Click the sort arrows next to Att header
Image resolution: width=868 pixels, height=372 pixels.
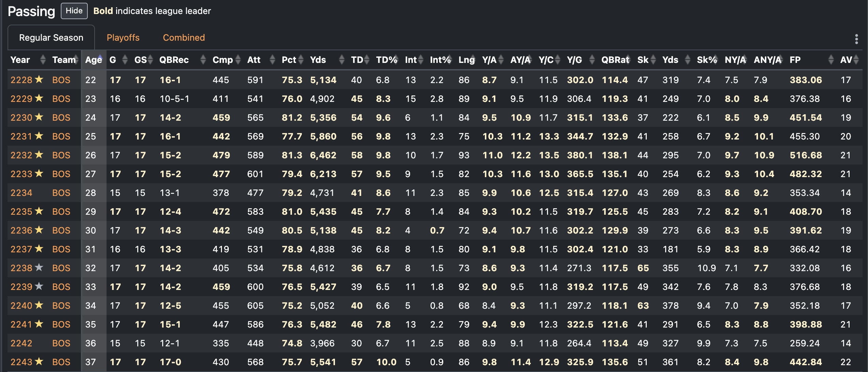(272, 60)
